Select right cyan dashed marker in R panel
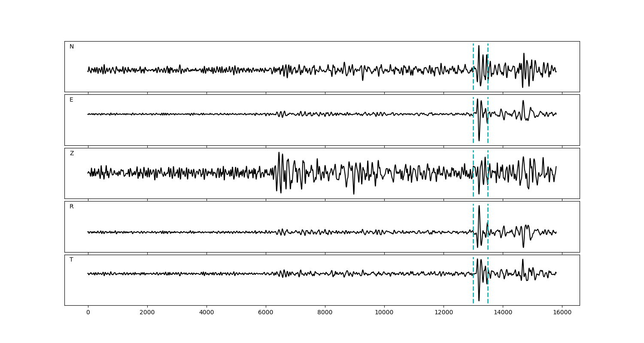644x343 pixels. (x=488, y=242)
